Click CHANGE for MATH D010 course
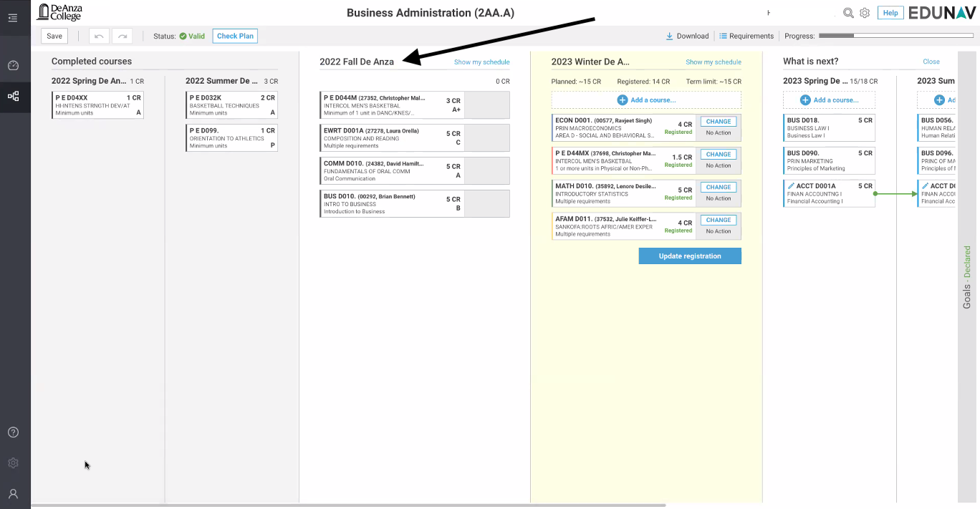The image size is (980, 509). [718, 188]
